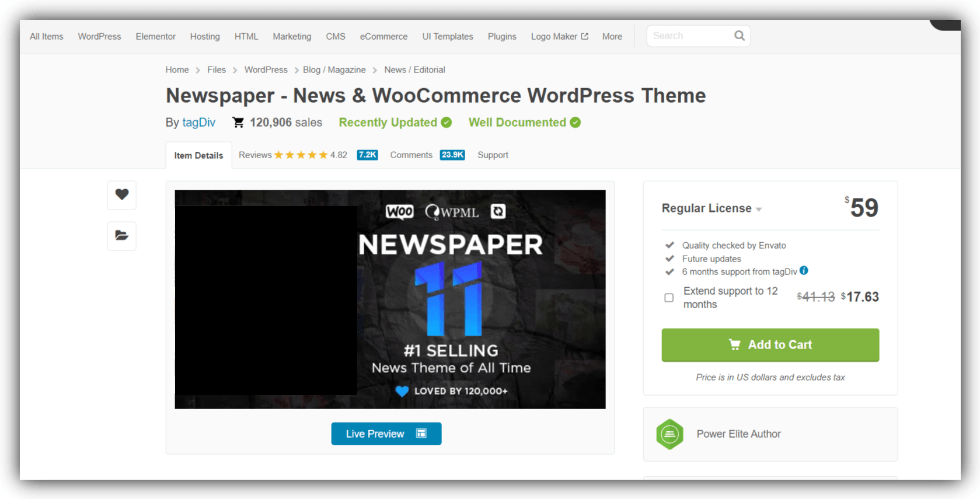
Task: Click the Power Elite Author label
Action: point(739,434)
